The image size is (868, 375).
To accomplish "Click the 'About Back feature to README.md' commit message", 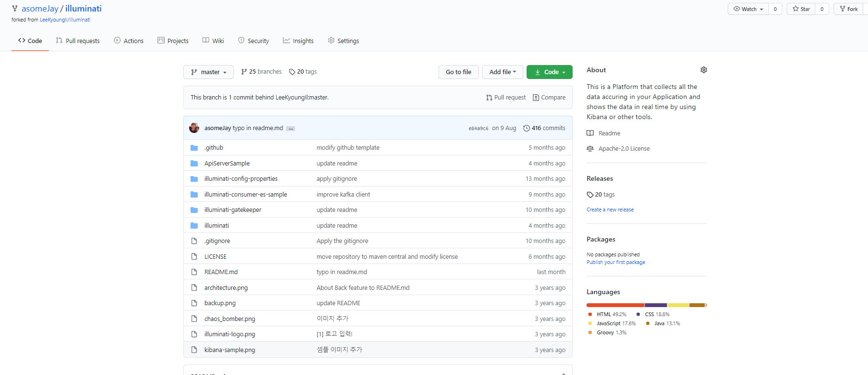I will point(363,288).
